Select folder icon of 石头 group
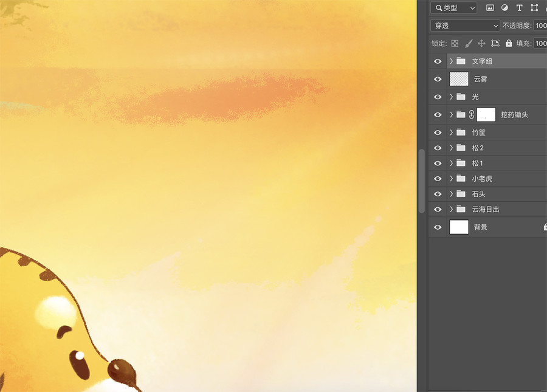The width and height of the screenshot is (547, 392). click(x=461, y=193)
